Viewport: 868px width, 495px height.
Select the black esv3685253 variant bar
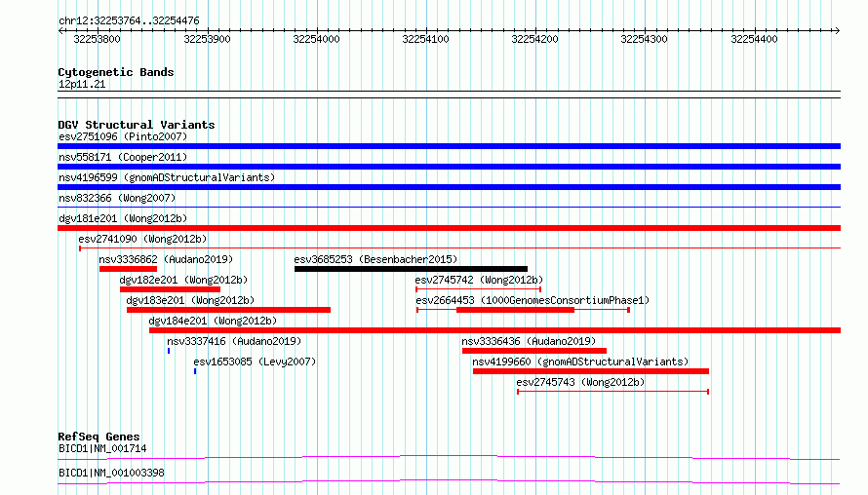(x=411, y=269)
